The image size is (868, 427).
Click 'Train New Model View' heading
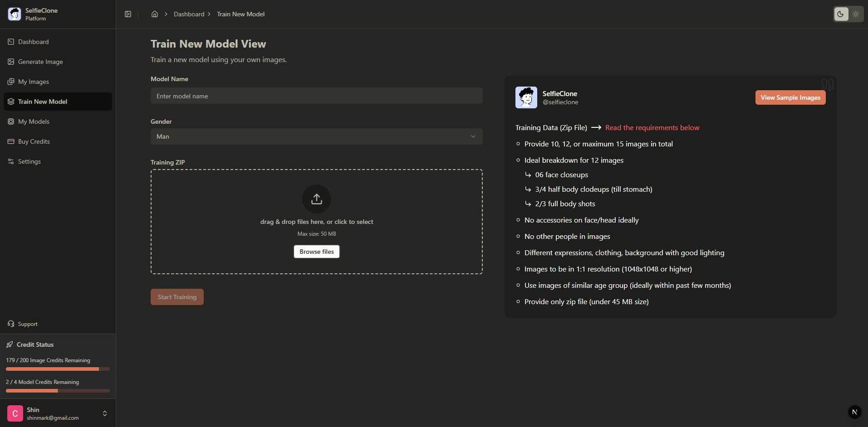tap(208, 44)
